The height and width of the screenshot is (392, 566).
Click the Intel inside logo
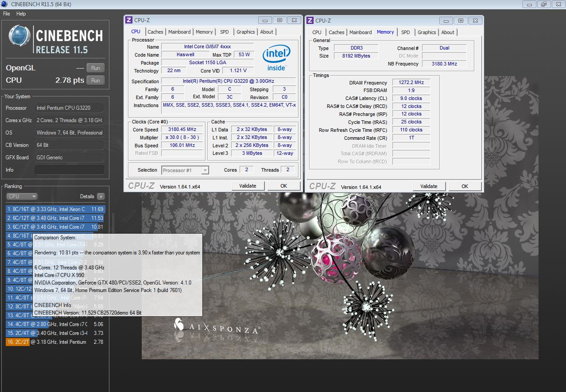click(277, 58)
